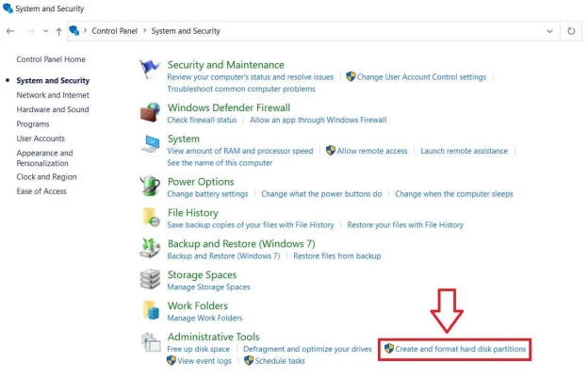The height and width of the screenshot is (378, 588).
Task: Refresh the Control Panel window
Action: point(571,31)
